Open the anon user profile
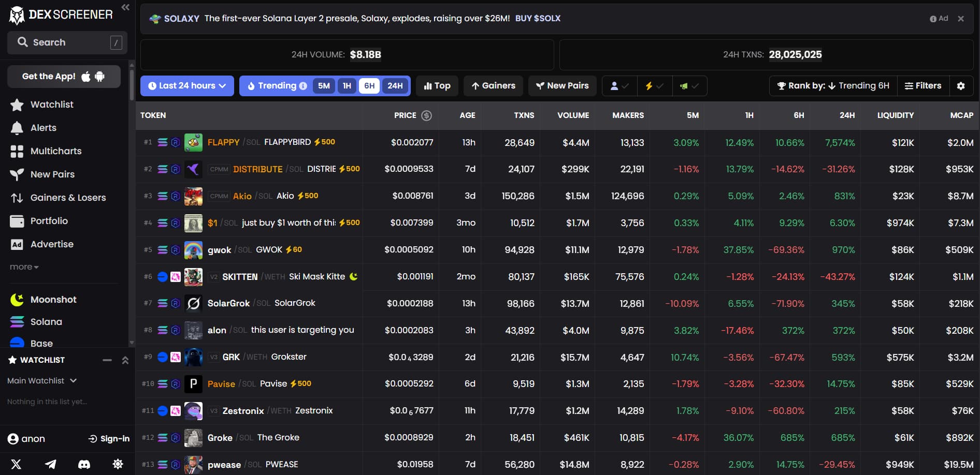The height and width of the screenshot is (475, 980). [26, 439]
